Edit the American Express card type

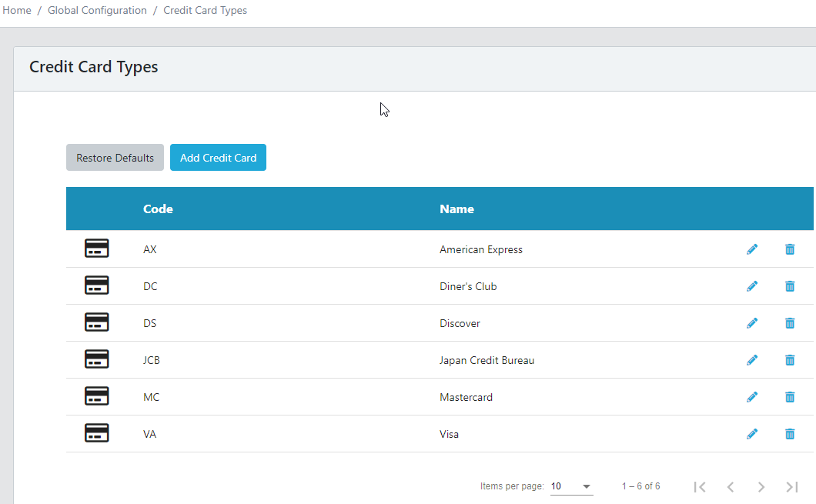[x=752, y=249]
